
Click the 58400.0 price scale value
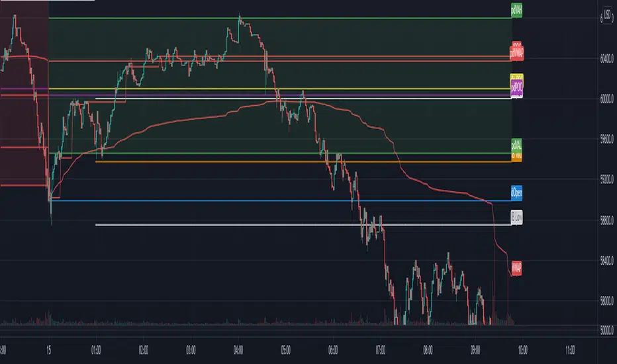tap(607, 261)
